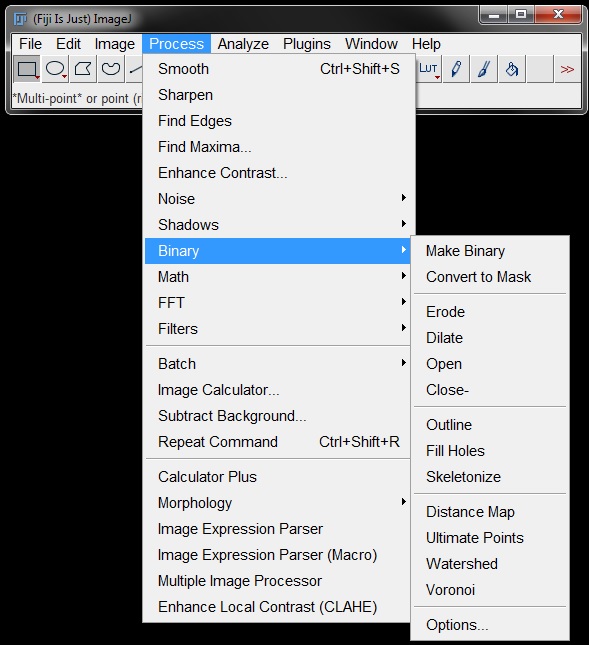Apply Watershed segmentation
Screen dimensions: 589x645
(490, 564)
